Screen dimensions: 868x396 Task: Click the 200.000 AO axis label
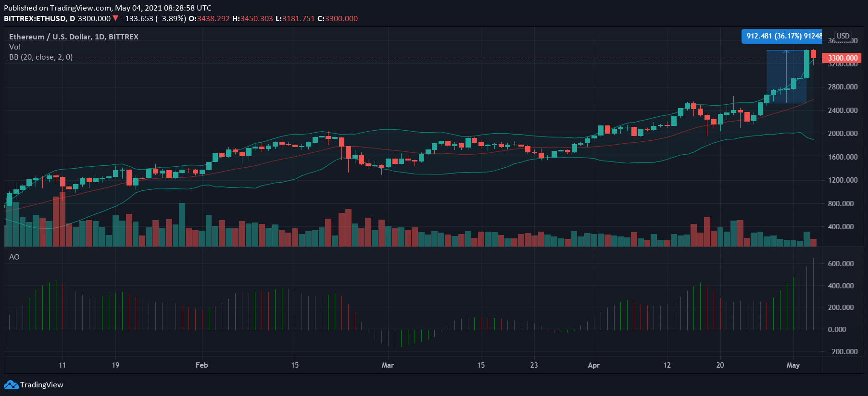[841, 308]
